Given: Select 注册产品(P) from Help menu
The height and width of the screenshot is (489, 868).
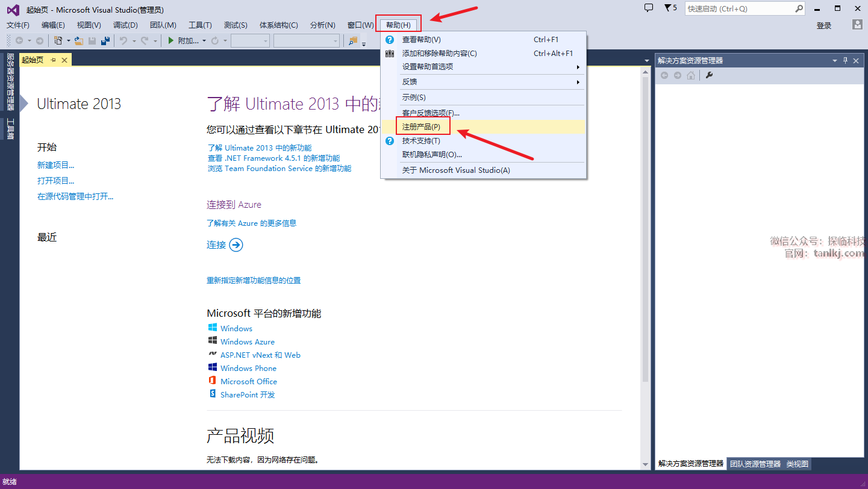Looking at the screenshot, I should coord(422,127).
